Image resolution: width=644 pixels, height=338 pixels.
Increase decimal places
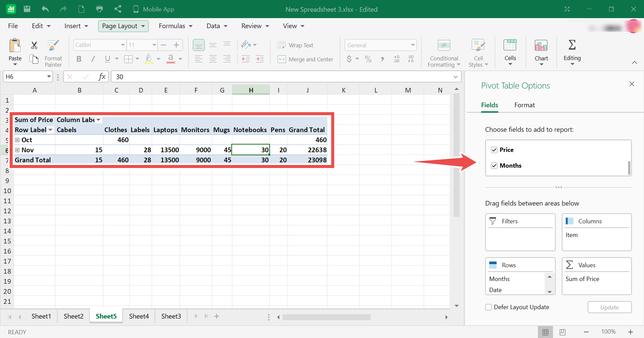(397, 59)
